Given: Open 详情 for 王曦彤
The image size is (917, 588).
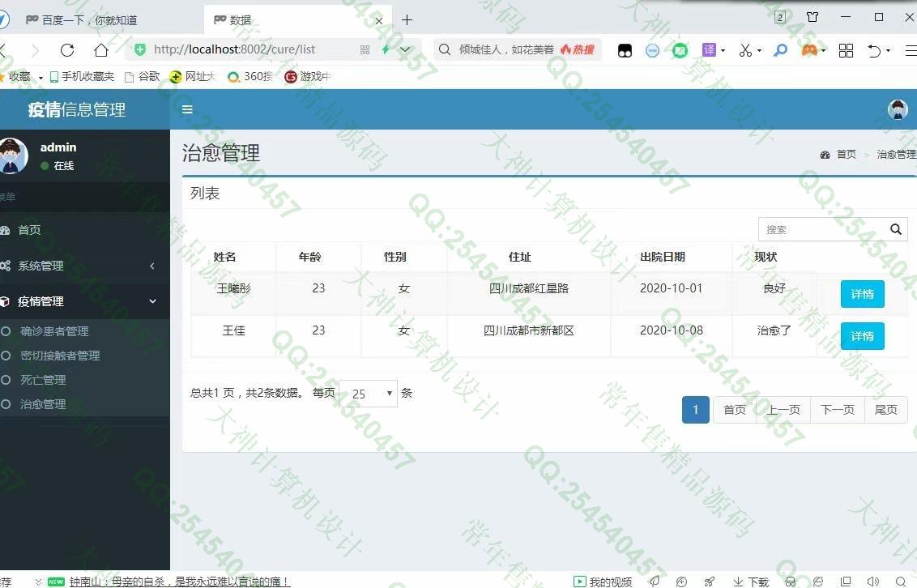Looking at the screenshot, I should [x=862, y=294].
